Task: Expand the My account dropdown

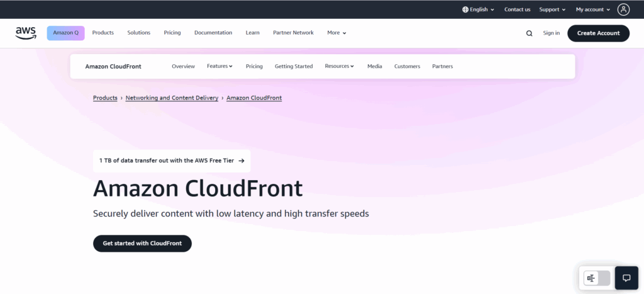Action: point(593,9)
